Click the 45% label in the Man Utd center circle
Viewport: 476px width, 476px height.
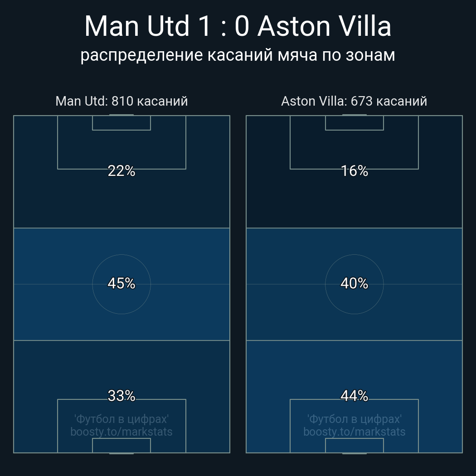(x=121, y=283)
